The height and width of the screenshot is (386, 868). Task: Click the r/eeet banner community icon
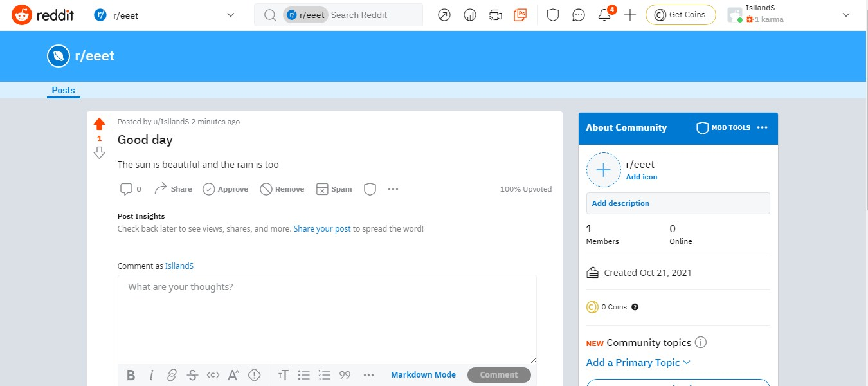point(59,56)
